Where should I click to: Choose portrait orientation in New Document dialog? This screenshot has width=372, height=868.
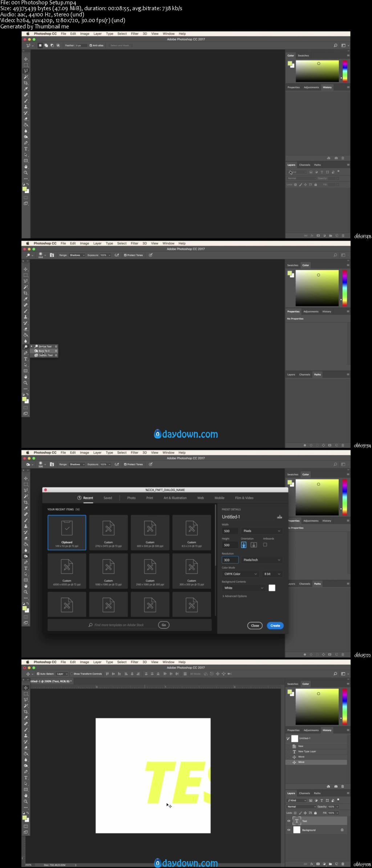coord(244,545)
